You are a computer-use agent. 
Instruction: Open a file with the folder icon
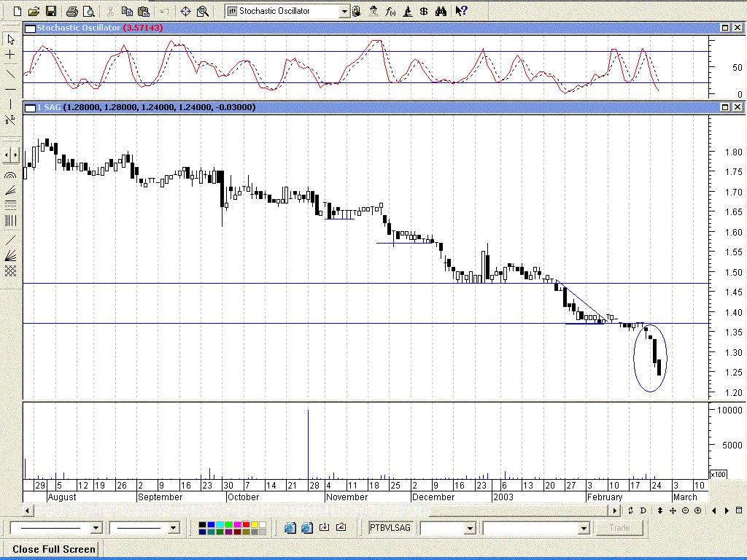coord(34,11)
